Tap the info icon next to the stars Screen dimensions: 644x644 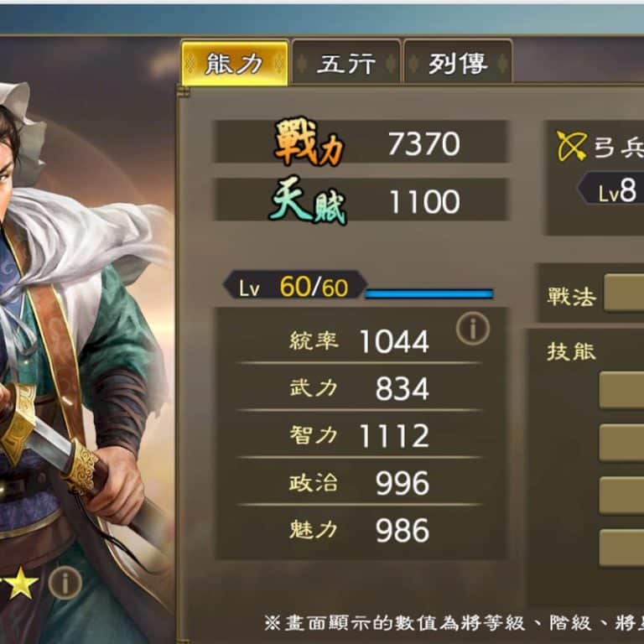point(65,583)
